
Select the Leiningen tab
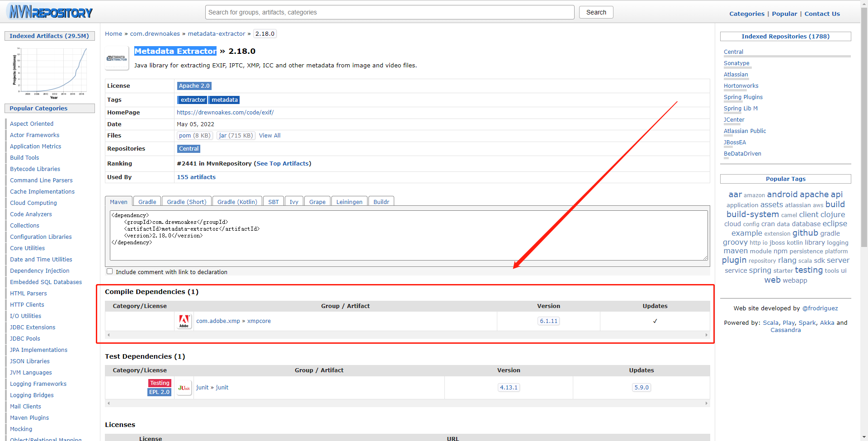tap(349, 202)
